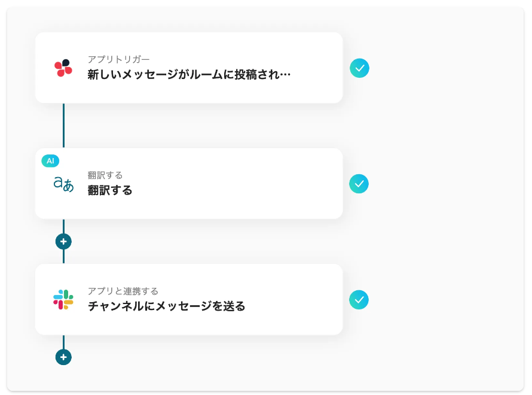This screenshot has width=532, height=395.
Task: Open the チャンネルにメッセージを送る step
Action: click(x=166, y=306)
